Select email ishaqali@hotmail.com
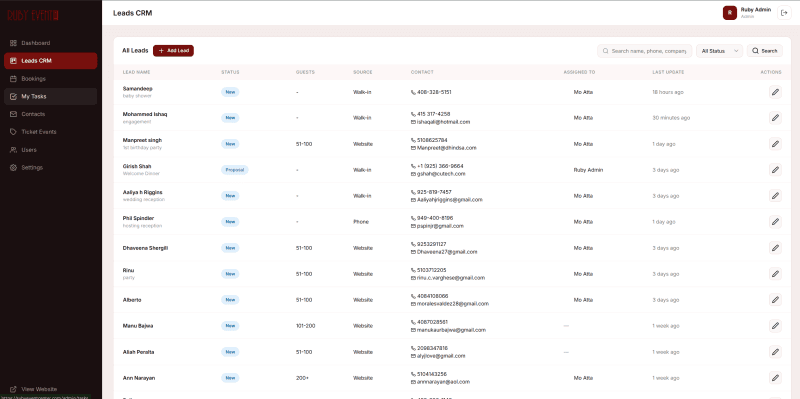Viewport: 800px width, 399px height. tap(443, 122)
